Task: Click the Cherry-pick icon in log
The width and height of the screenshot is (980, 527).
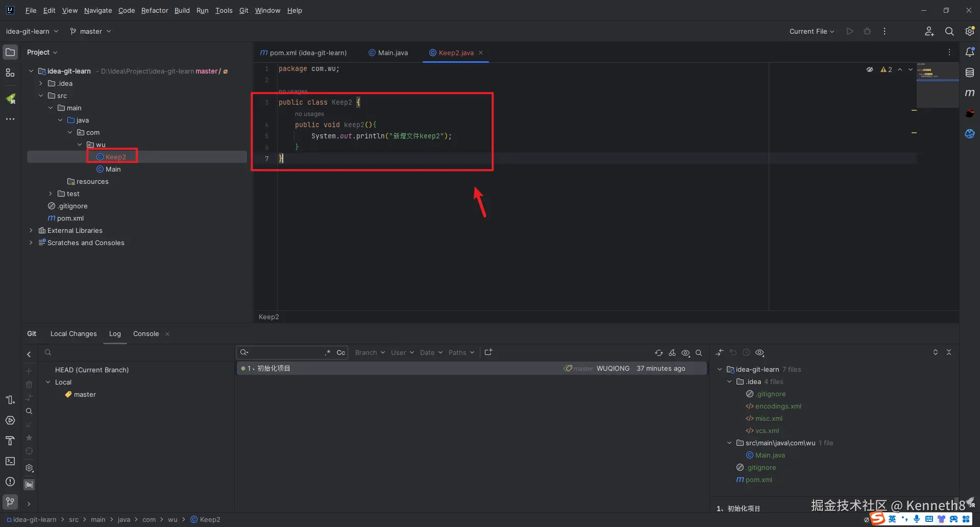Action: tap(672, 353)
